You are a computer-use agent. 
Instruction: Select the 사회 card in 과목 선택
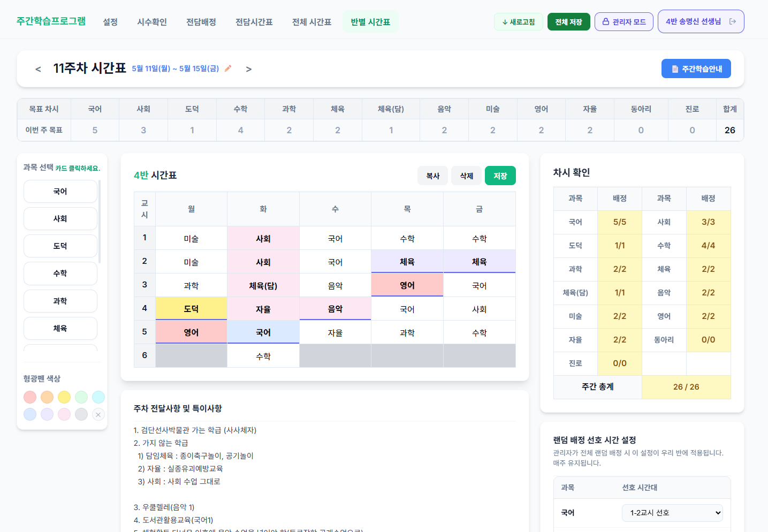coord(60,219)
